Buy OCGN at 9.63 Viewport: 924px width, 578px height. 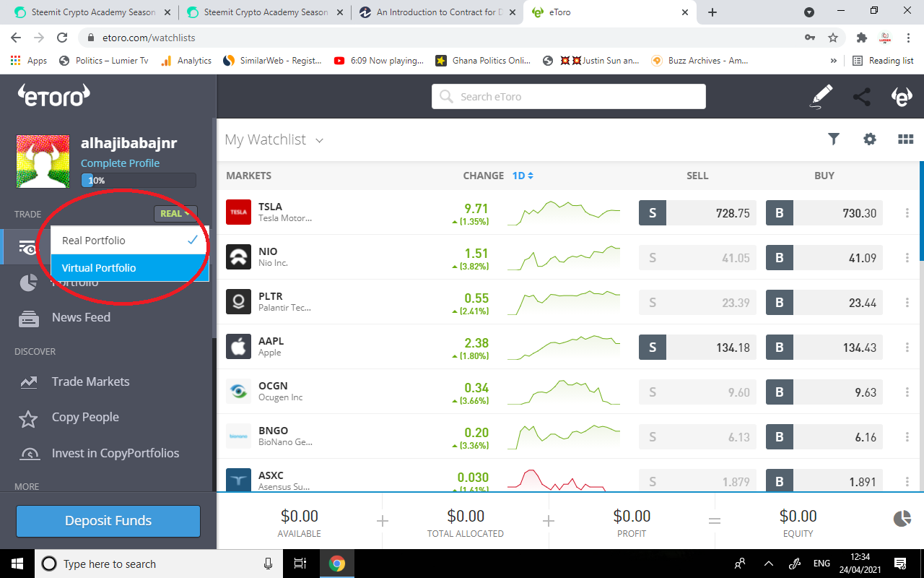(x=824, y=392)
